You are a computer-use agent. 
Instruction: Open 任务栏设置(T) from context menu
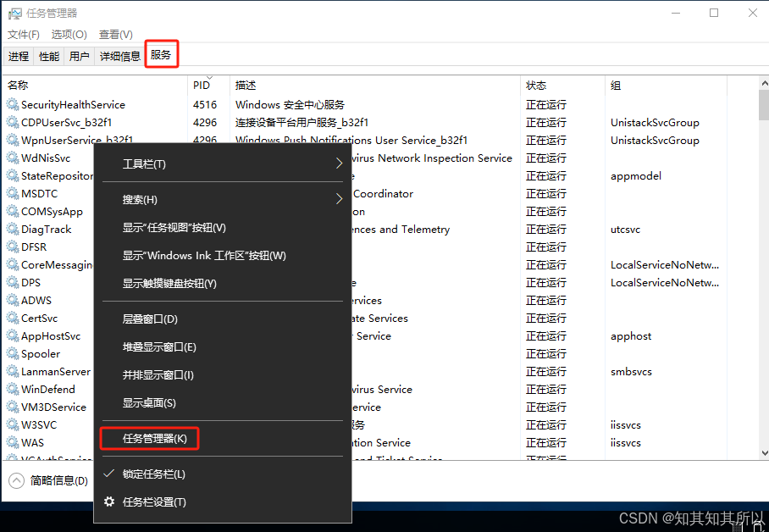222,502
